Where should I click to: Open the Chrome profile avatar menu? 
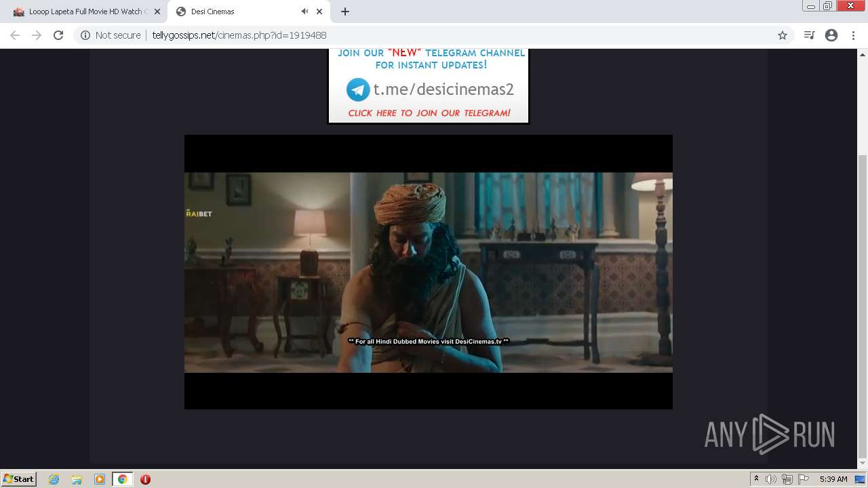[x=831, y=35]
